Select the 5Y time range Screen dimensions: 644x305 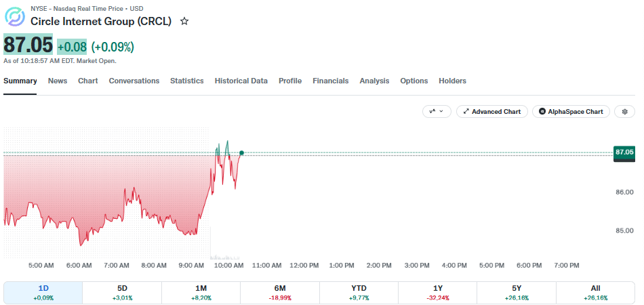point(517,293)
